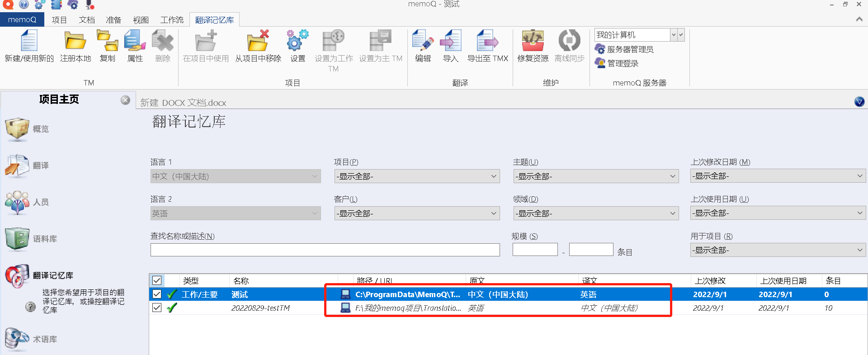Screen dimensions: 868x355
Task: Open Translations (翻译) in sidebar
Action: point(27,166)
